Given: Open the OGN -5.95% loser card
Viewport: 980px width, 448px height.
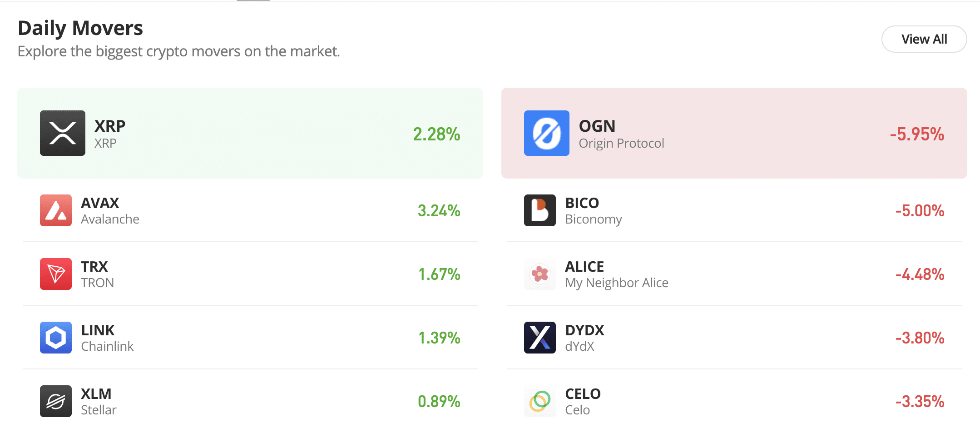Looking at the screenshot, I should (734, 133).
